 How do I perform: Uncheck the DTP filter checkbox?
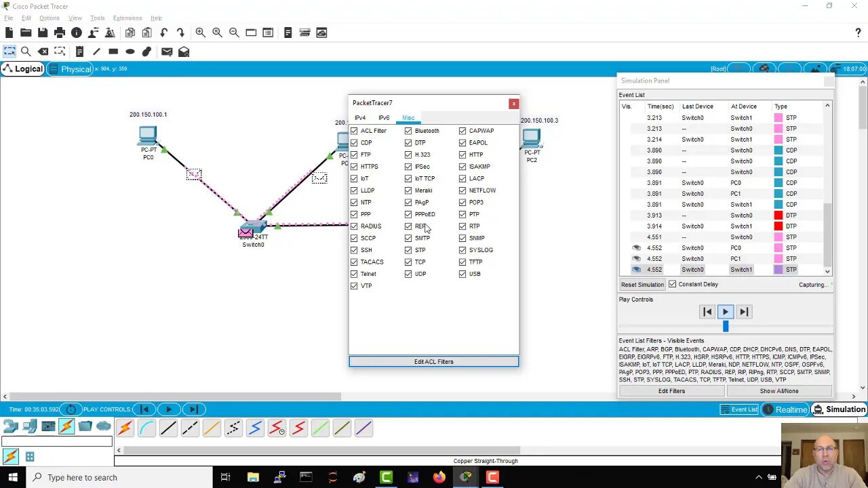(408, 143)
